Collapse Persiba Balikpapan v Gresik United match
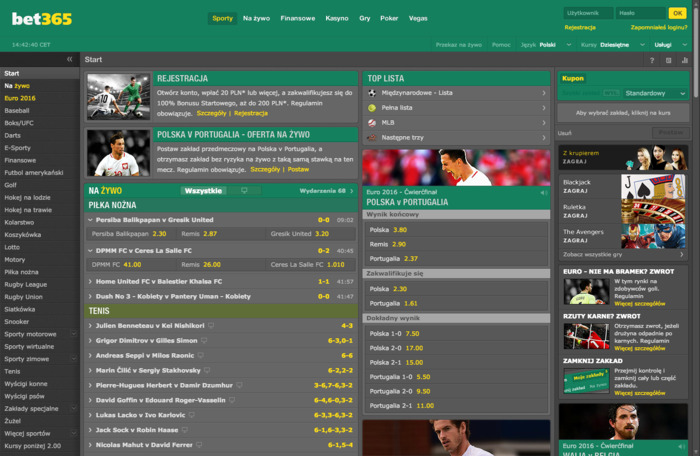 point(90,220)
